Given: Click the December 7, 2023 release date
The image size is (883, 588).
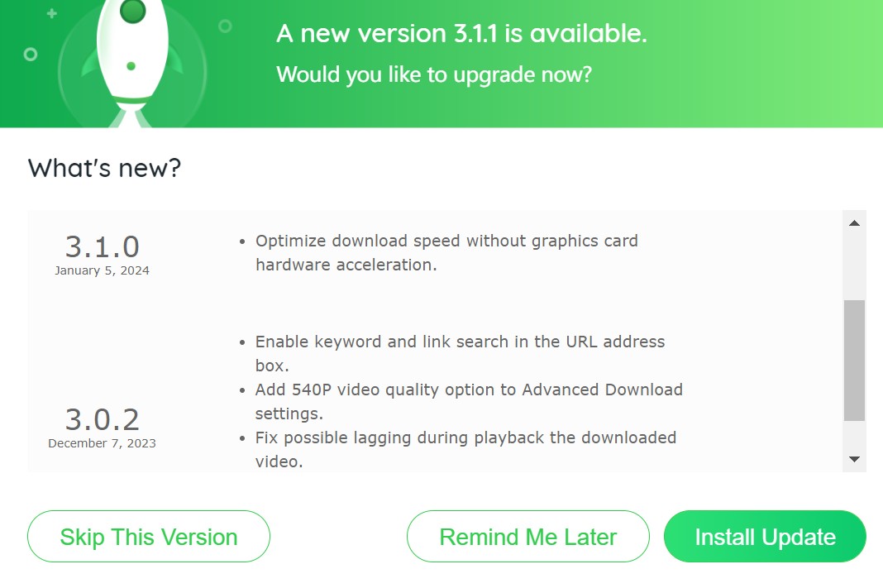Looking at the screenshot, I should point(102,443).
